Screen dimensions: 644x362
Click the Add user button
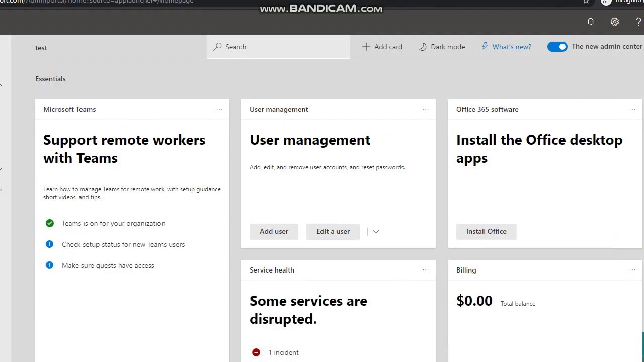point(274,231)
